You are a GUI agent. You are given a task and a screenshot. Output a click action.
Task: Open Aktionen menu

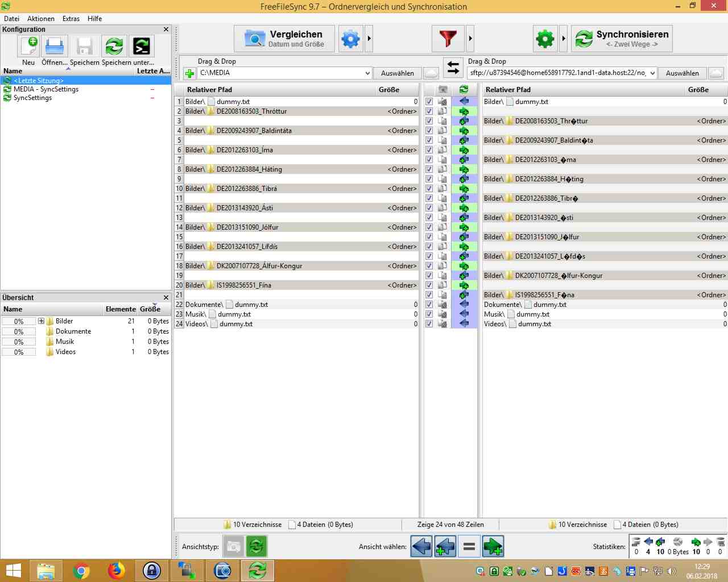tap(41, 19)
